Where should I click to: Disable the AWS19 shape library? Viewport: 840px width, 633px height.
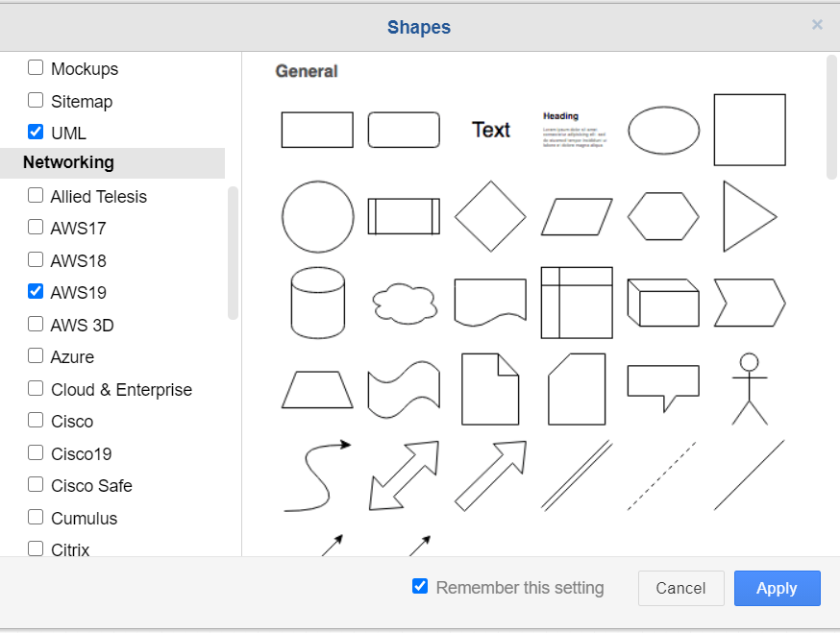pos(36,291)
